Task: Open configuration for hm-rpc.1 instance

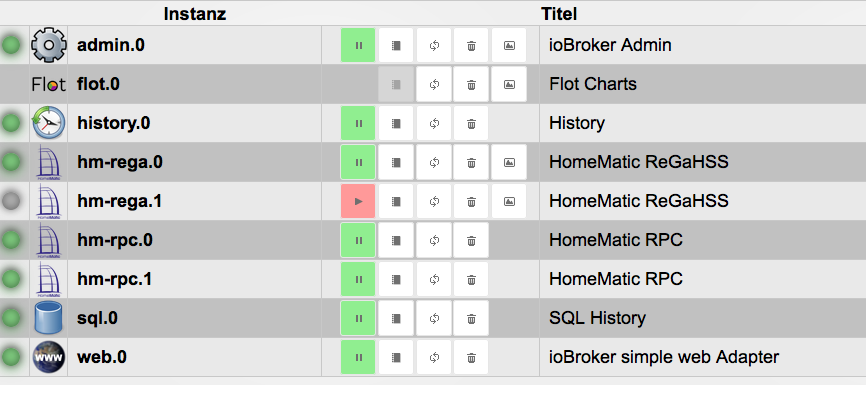Action: (396, 279)
